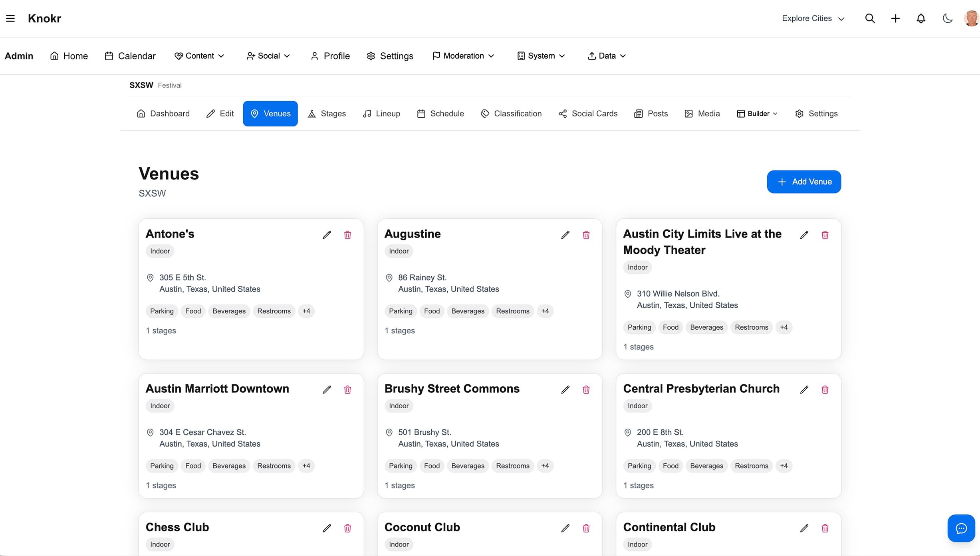Open the search icon in the top bar
The width and height of the screenshot is (980, 556).
[870, 18]
